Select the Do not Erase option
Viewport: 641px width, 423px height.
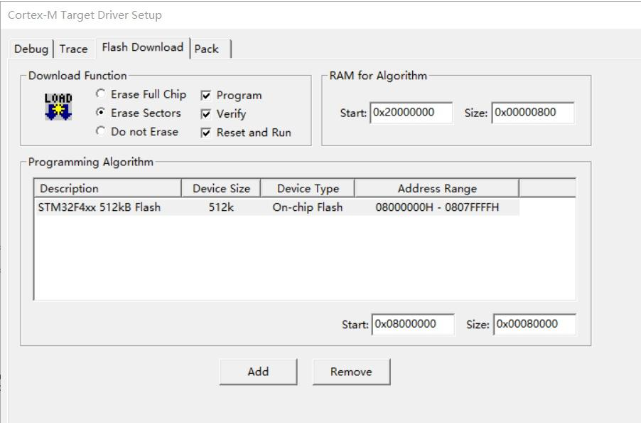point(101,132)
